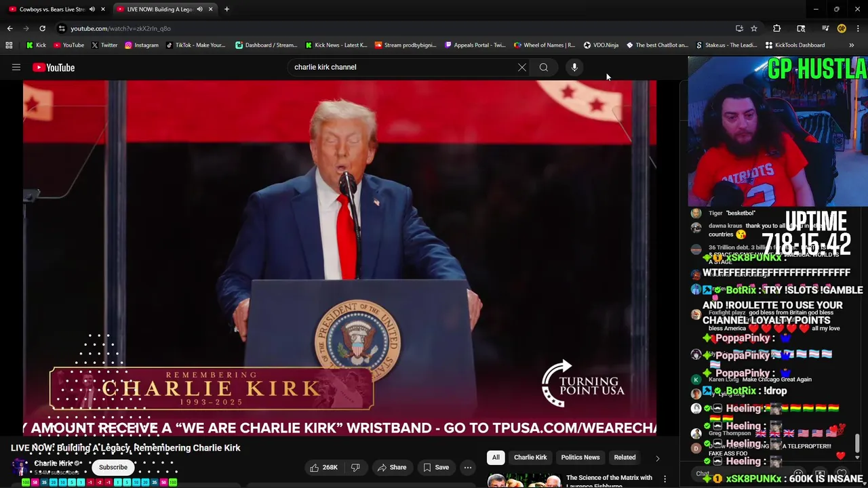Open the VDO.Ninja bookmark
Screen dimensions: 868x488
point(601,45)
